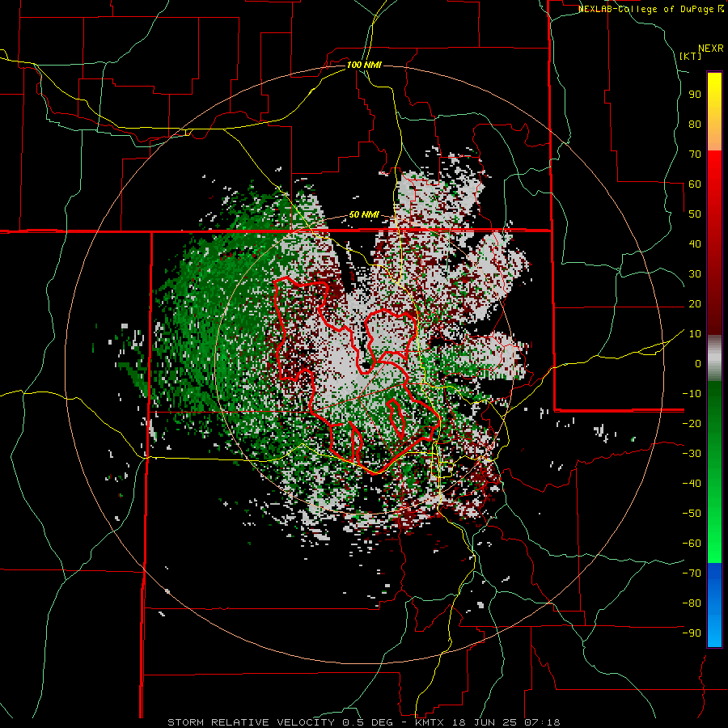Select the blue segment of the color bar

coord(714,604)
